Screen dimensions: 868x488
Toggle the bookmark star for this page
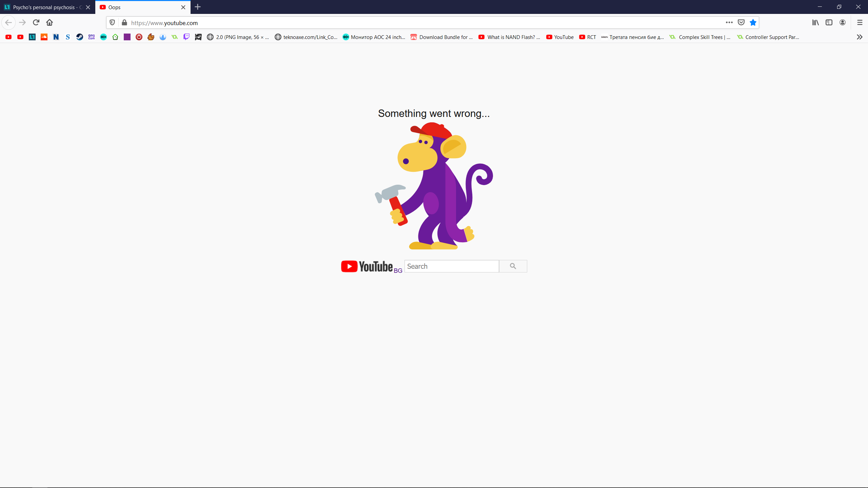pos(753,23)
